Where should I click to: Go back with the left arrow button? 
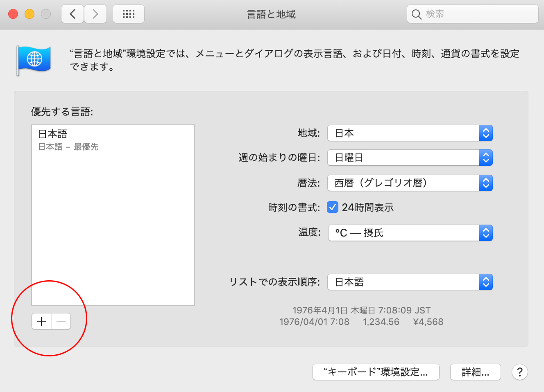pos(73,14)
